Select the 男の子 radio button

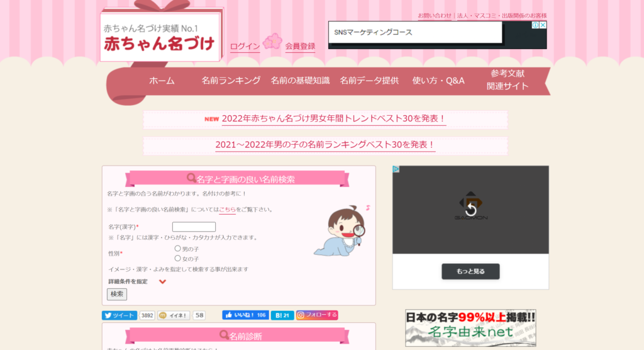click(x=178, y=249)
